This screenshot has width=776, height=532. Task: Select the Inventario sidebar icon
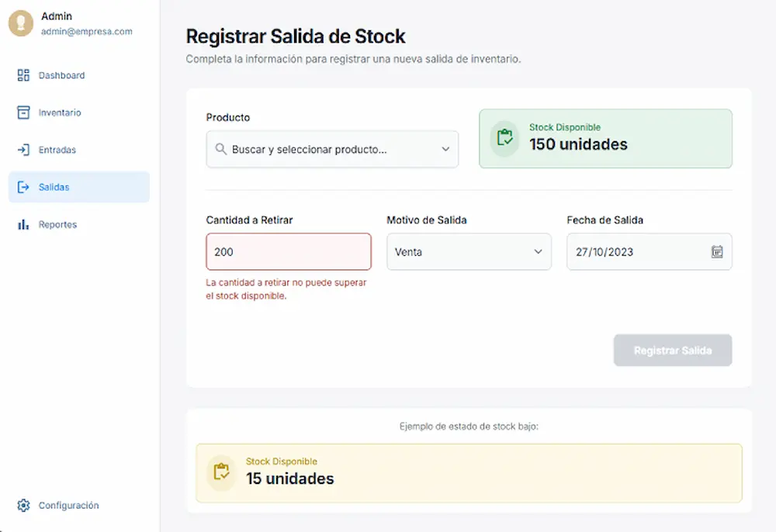coord(24,112)
